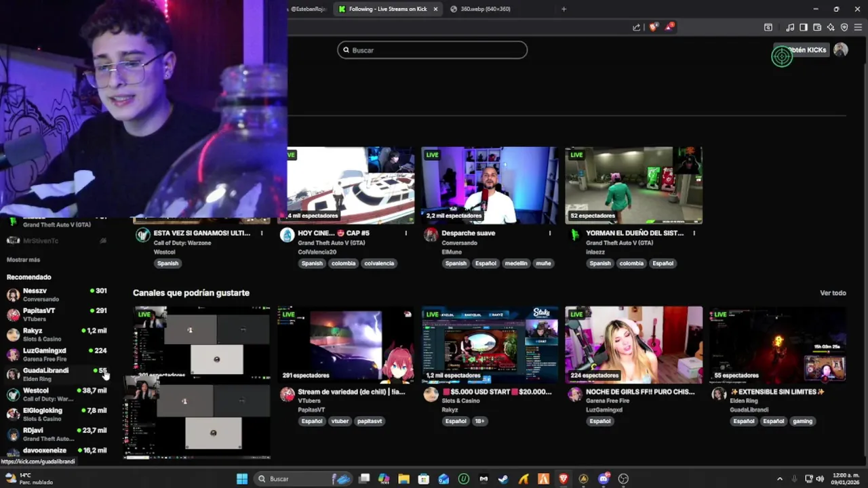
Task: Click the ColValencia20 channel avatar
Action: point(288,235)
